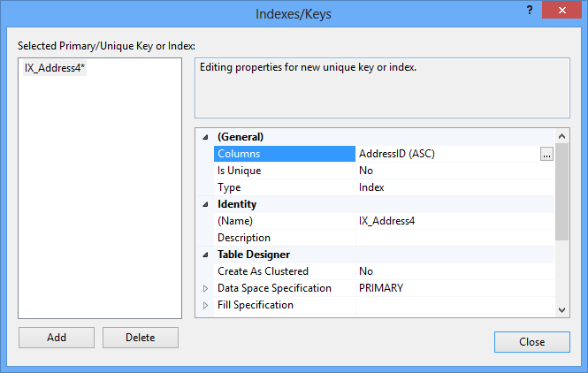Collapse the (General) property category
588x373 pixels.
[x=206, y=138]
